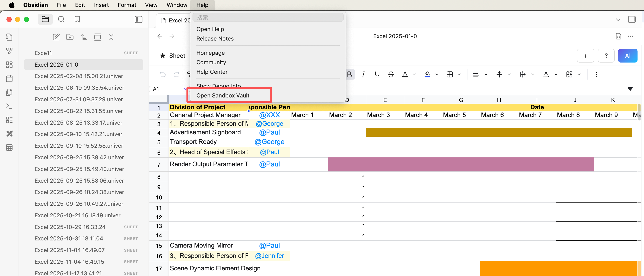Expand the horizontal align dropdown arrow

pyautogui.click(x=486, y=74)
